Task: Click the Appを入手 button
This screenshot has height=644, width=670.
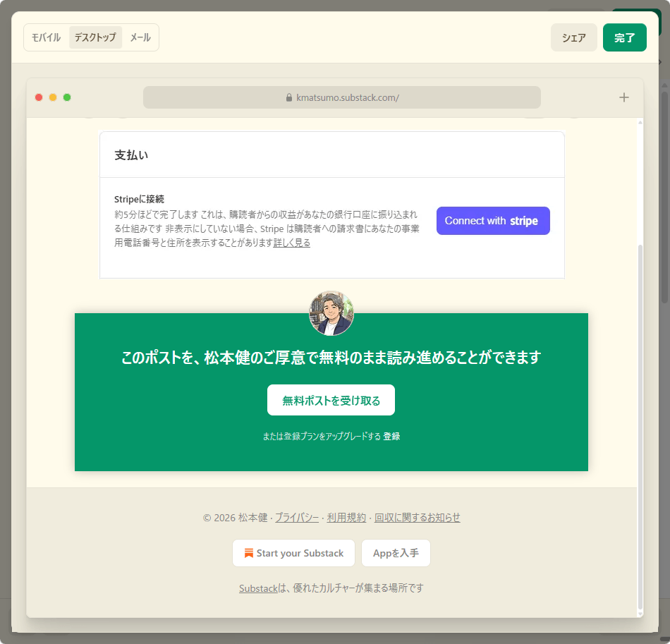Action: (396, 553)
